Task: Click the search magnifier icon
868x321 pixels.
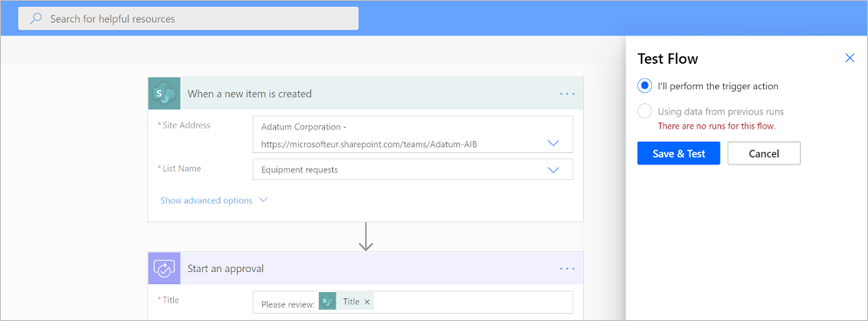Action: [36, 19]
